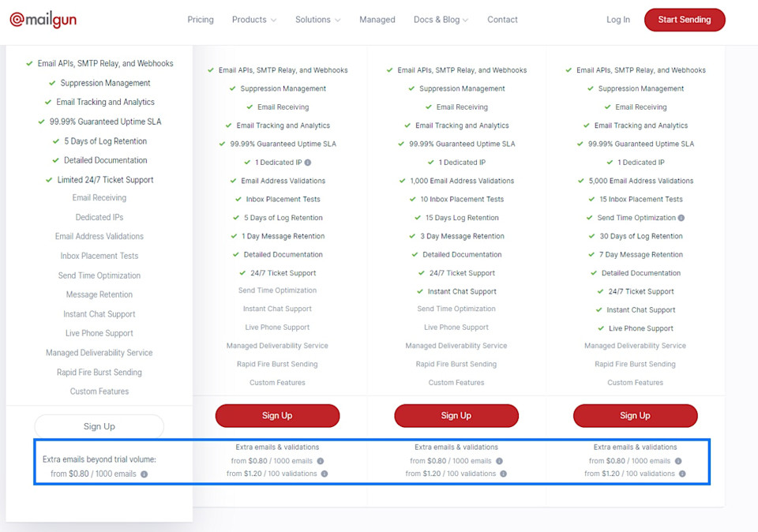
Task: Click Sign Up under the 1 Day Message Retention plan
Action: [x=277, y=415]
